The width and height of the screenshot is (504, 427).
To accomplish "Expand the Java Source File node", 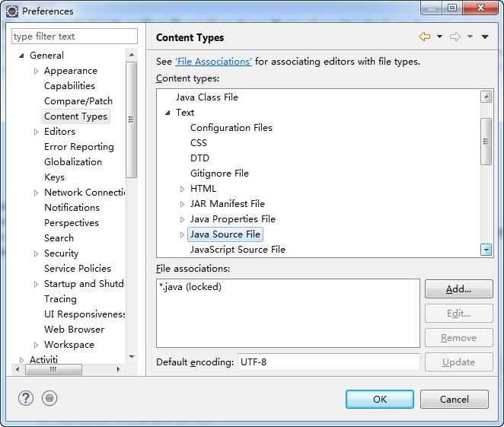I will [x=182, y=234].
